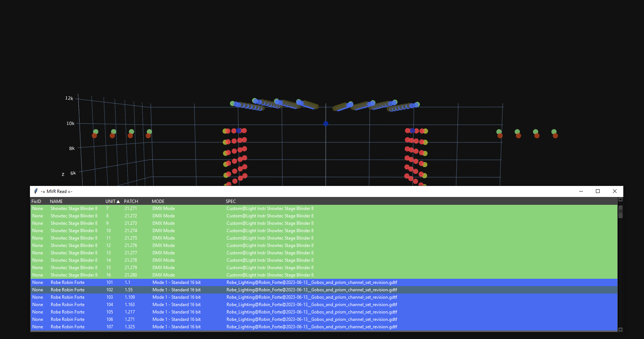Sort the table by the PATCH column
The width and height of the screenshot is (644, 339).
coord(131,201)
